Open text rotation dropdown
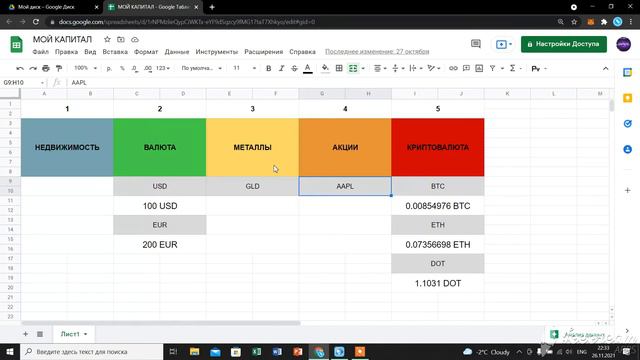 coord(434,69)
